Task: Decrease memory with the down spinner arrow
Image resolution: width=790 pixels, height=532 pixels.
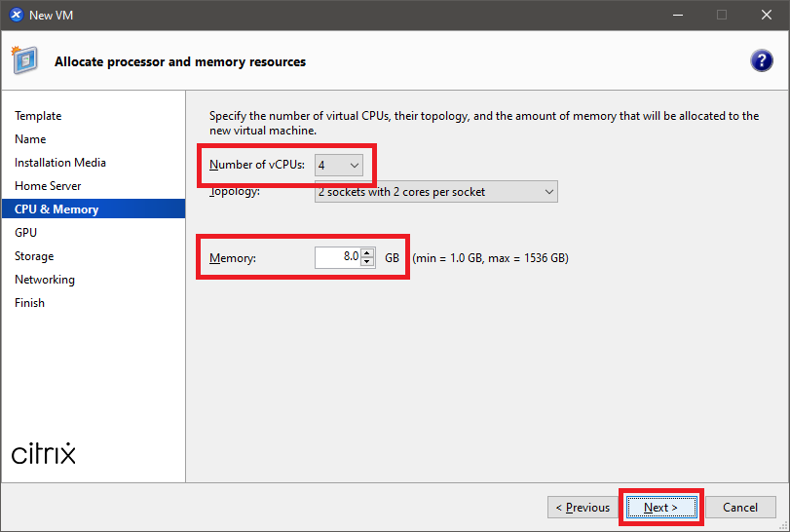Action: click(367, 262)
